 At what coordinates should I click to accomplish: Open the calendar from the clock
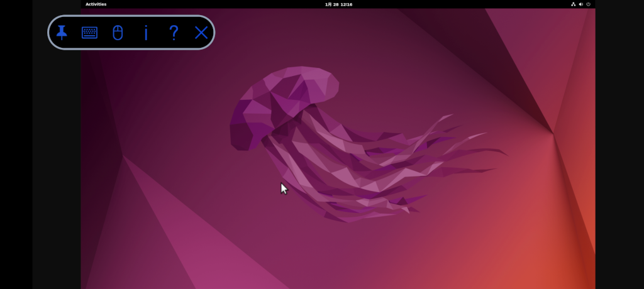click(338, 4)
